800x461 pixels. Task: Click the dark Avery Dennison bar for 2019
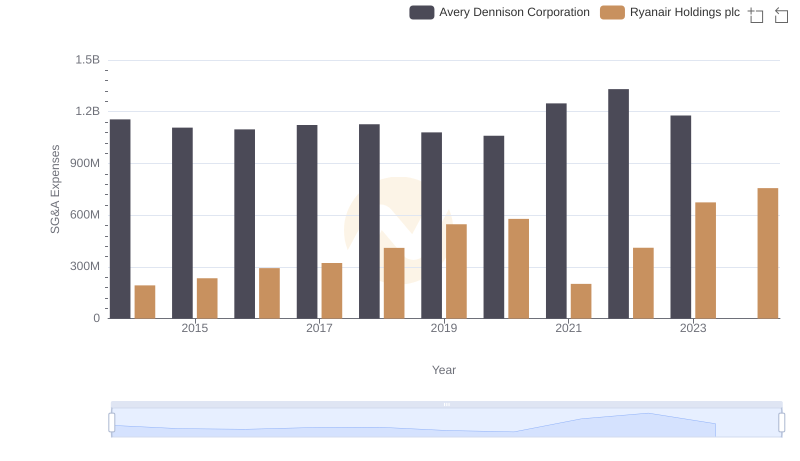click(x=431, y=225)
